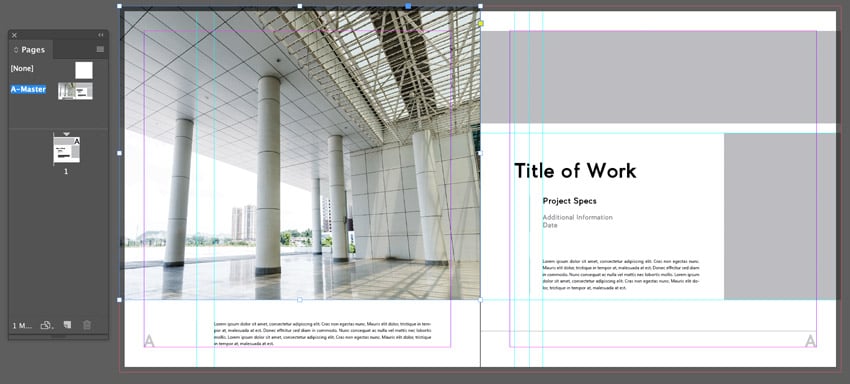This screenshot has height=384, width=850.
Task: Click the [None] master blank thumbnail
Action: (x=83, y=70)
